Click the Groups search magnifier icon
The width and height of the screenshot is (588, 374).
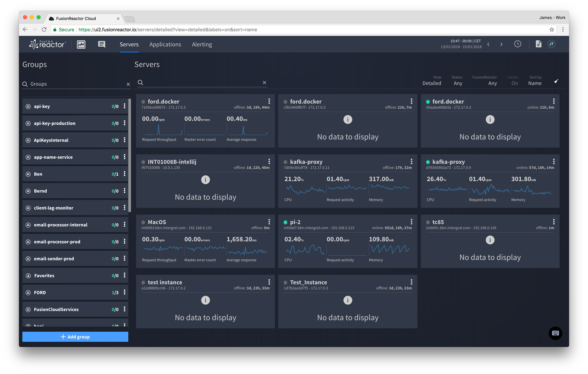click(25, 84)
